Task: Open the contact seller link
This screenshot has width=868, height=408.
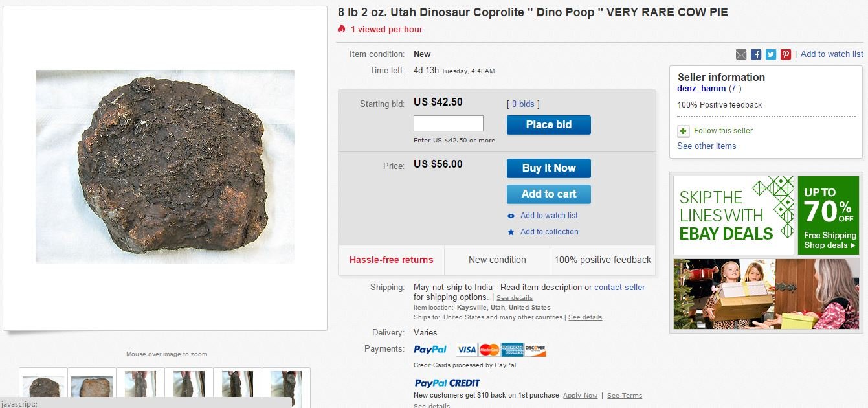Action: [x=619, y=288]
